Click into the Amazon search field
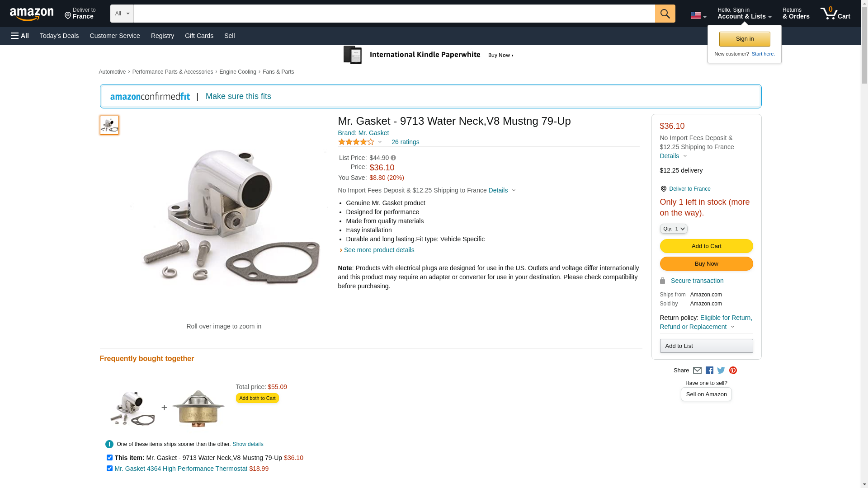This screenshot has height=488, width=868. coord(394,14)
